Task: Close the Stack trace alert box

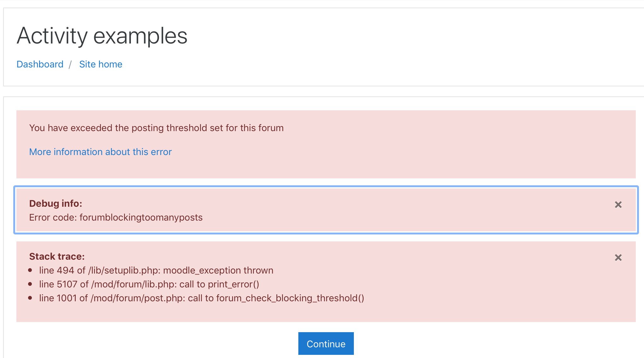Action: coord(618,258)
